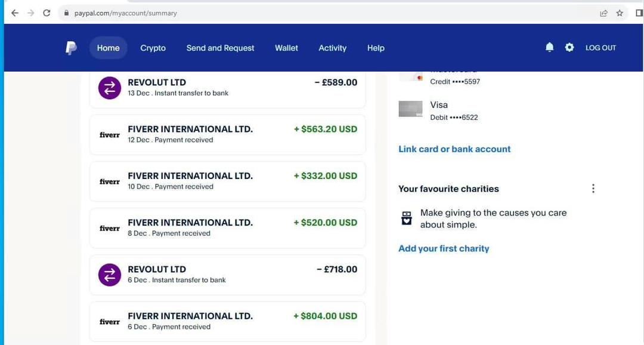This screenshot has width=644, height=345.
Task: Open the Crypto tab
Action: [x=153, y=48]
